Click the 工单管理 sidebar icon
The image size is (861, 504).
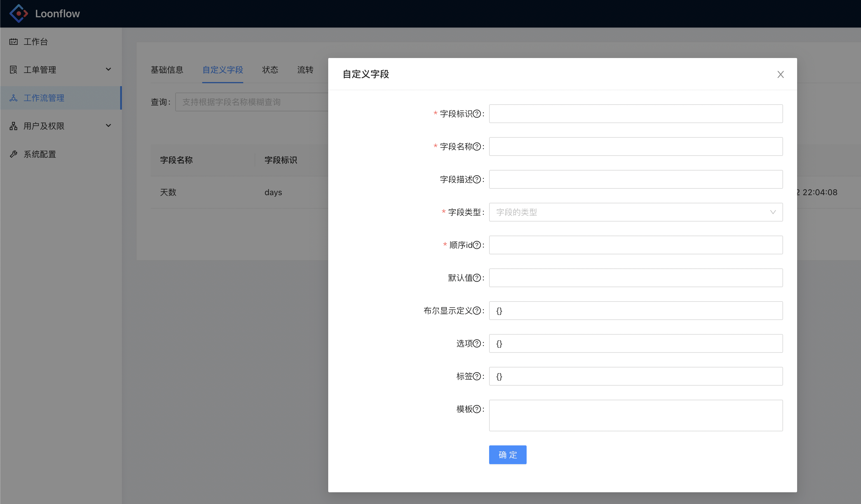13,70
